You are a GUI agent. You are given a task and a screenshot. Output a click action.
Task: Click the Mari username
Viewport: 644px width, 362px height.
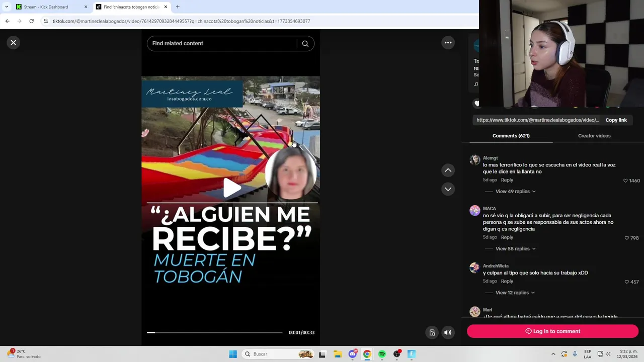(488, 310)
